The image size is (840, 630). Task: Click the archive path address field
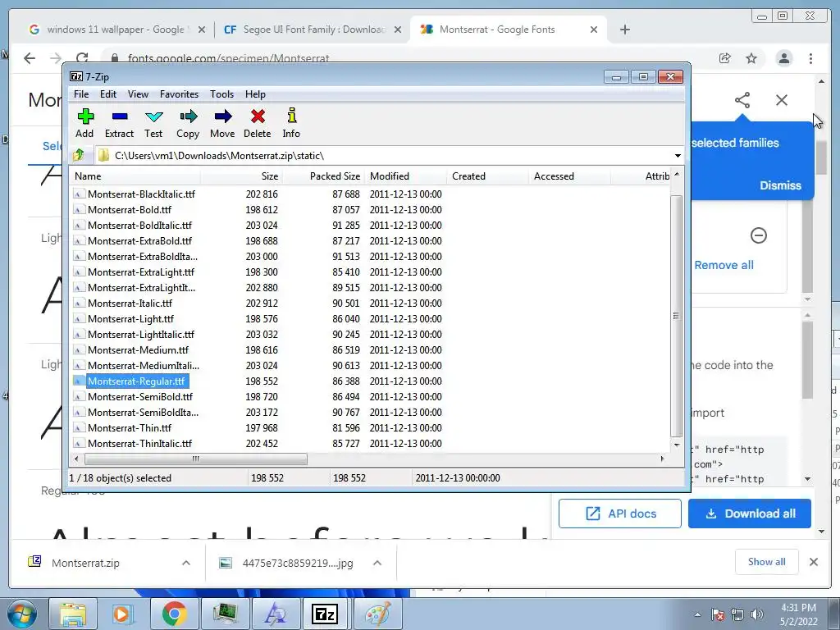pyautogui.click(x=383, y=156)
